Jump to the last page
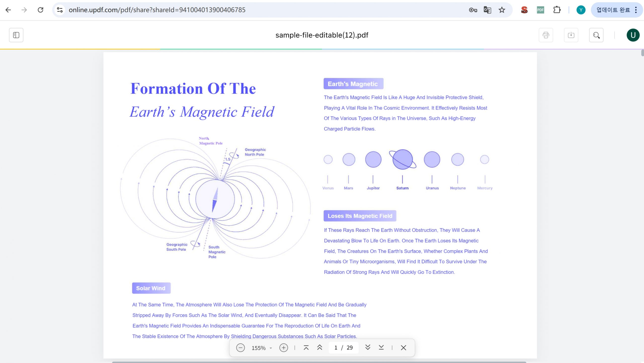 tap(381, 348)
